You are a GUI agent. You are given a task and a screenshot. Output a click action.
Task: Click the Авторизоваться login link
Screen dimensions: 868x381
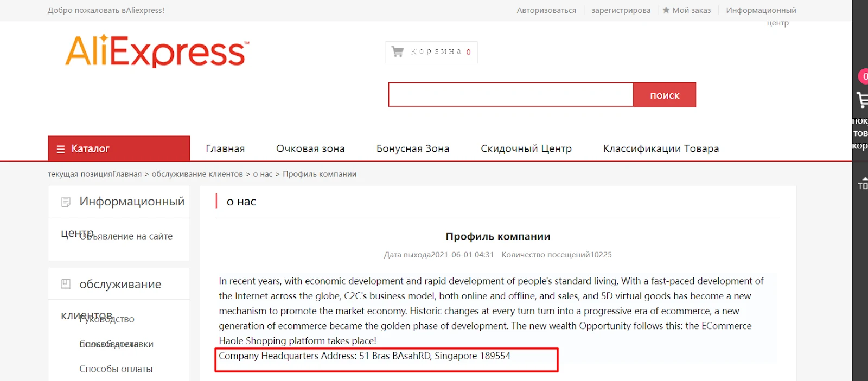(546, 10)
